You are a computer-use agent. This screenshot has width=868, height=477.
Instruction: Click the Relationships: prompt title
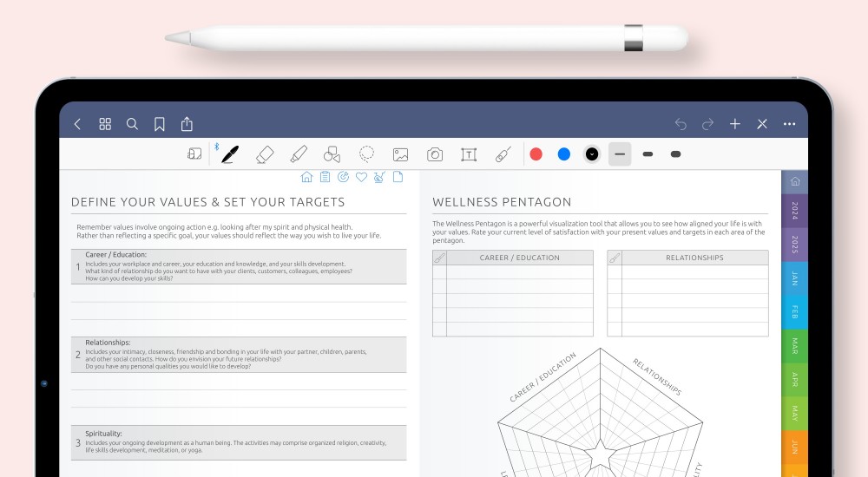[108, 343]
